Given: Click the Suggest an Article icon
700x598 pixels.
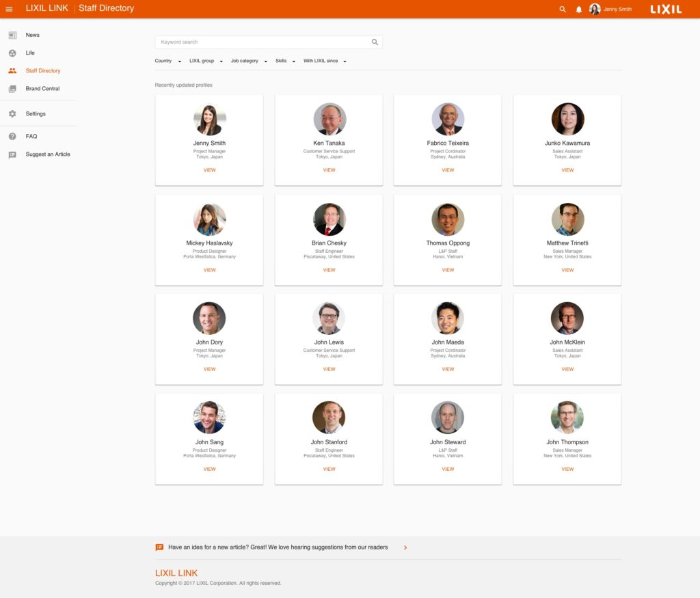Looking at the screenshot, I should pos(12,154).
